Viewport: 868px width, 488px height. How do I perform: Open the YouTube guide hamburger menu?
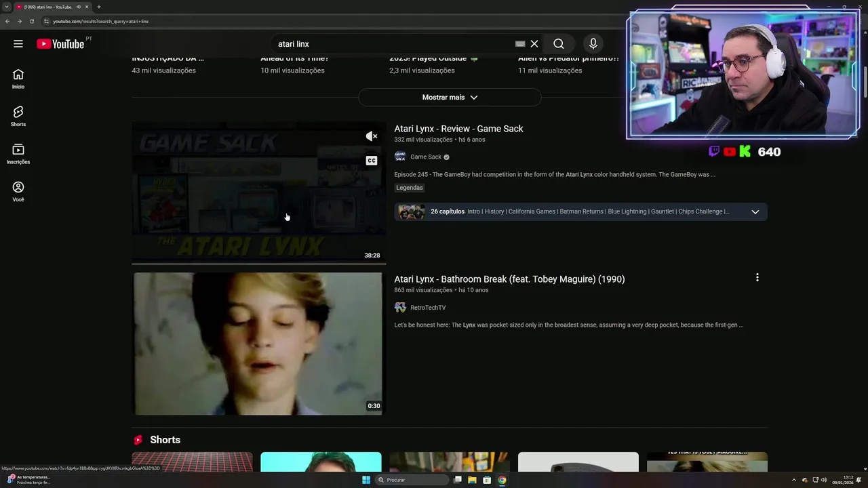click(18, 44)
